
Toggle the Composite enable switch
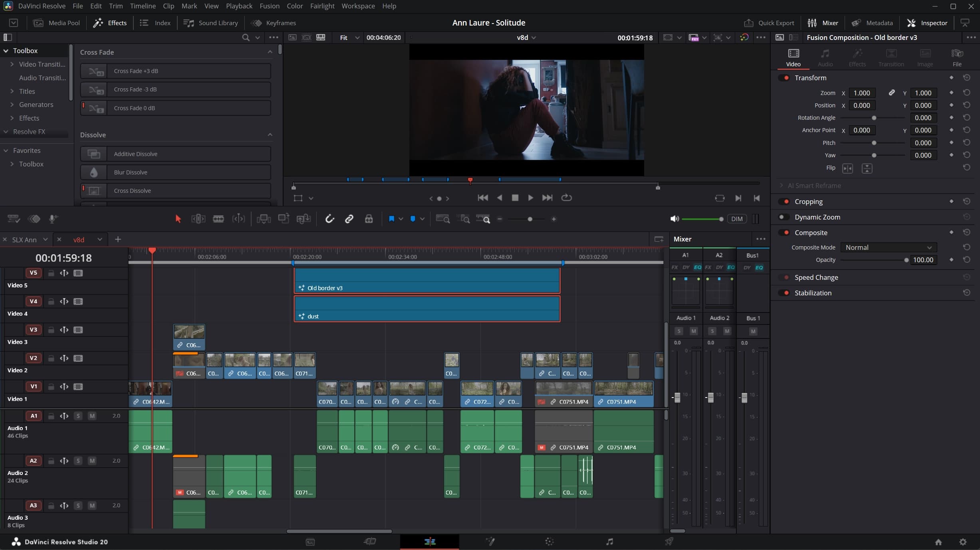pos(784,233)
